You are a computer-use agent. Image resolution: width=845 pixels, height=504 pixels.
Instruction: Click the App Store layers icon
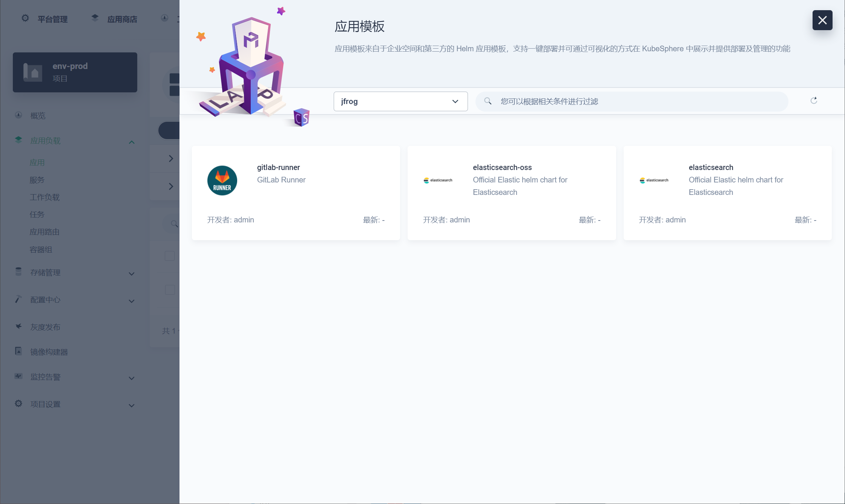click(95, 18)
